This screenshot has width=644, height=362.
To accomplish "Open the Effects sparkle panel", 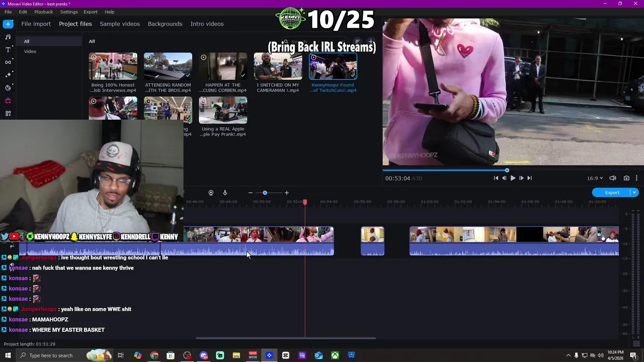I will (x=8, y=75).
